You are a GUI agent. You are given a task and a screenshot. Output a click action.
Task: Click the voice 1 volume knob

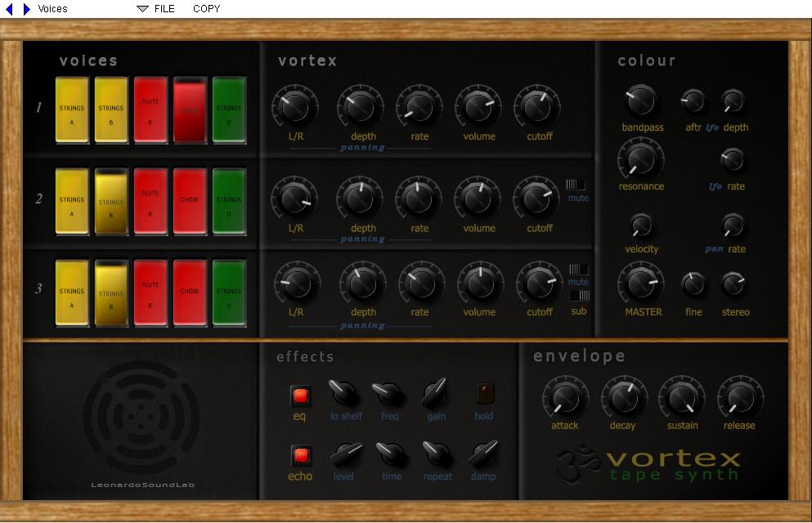(x=478, y=107)
